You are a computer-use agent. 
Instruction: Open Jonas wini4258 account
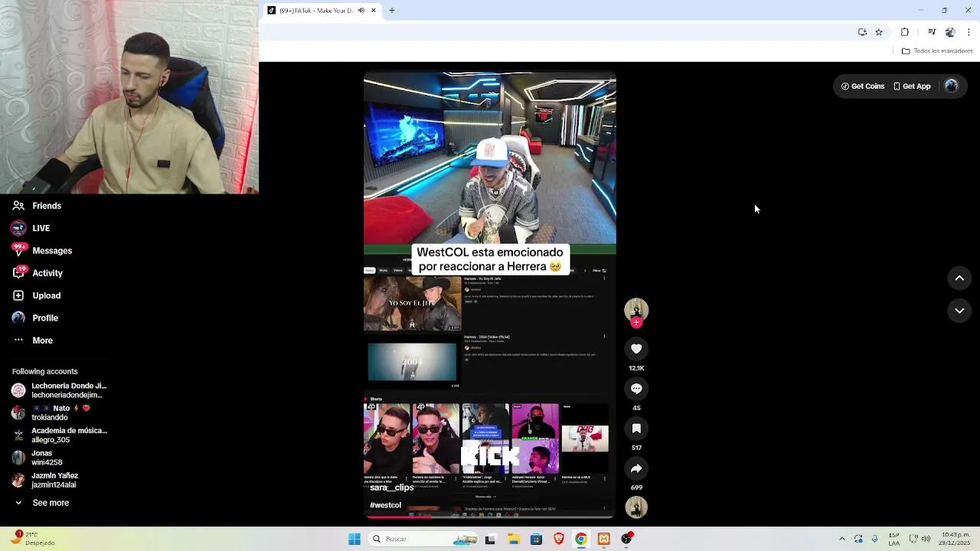(x=37, y=458)
